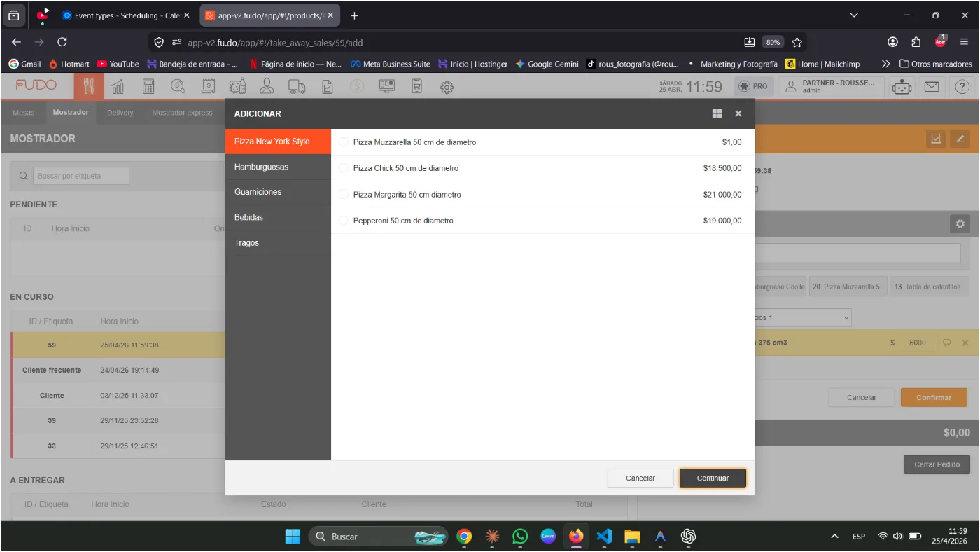Select the Tragos category
Image resolution: width=980 pixels, height=552 pixels.
pyautogui.click(x=278, y=243)
